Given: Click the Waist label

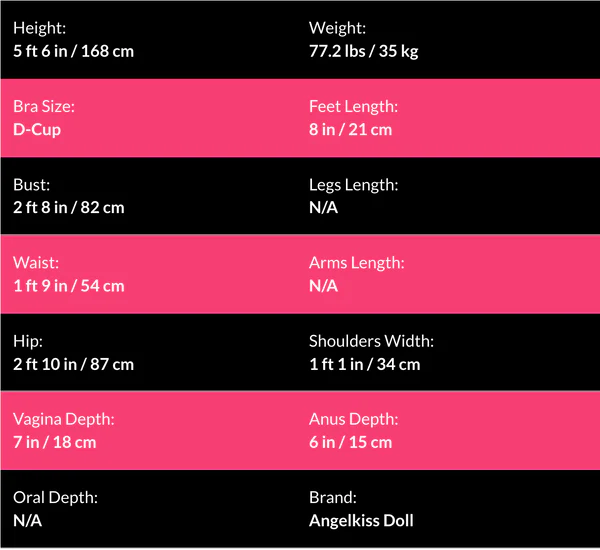Looking at the screenshot, I should [37, 263].
